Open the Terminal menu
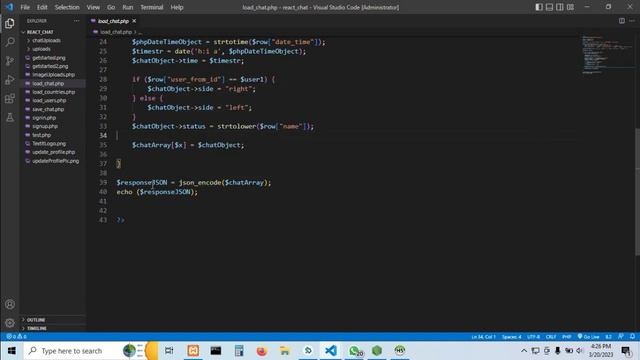 [x=151, y=7]
